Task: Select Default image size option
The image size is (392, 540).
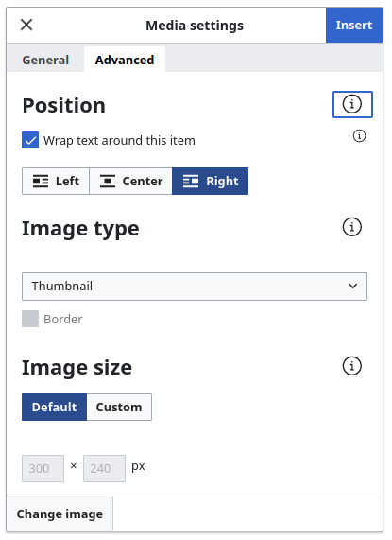Action: tap(55, 407)
